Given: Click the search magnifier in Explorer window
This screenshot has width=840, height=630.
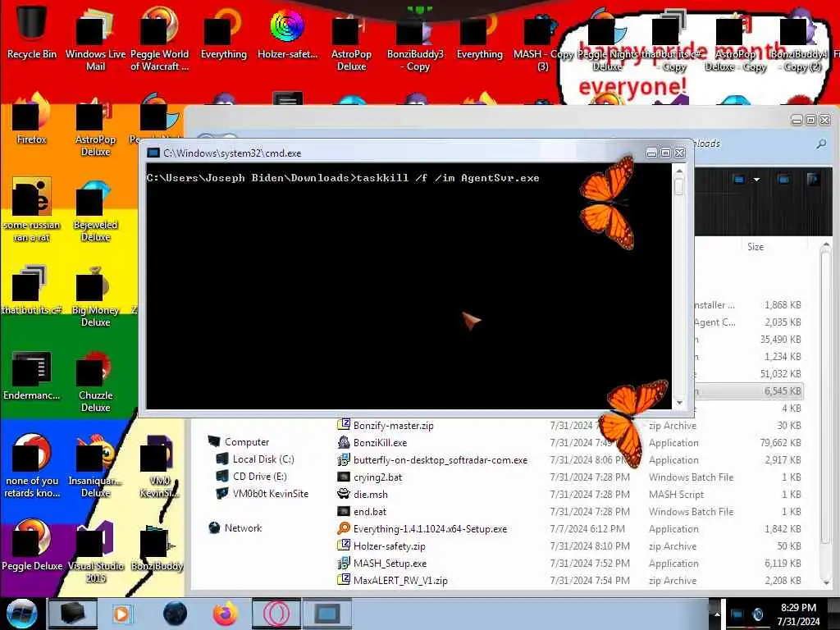Looking at the screenshot, I should click(x=820, y=144).
